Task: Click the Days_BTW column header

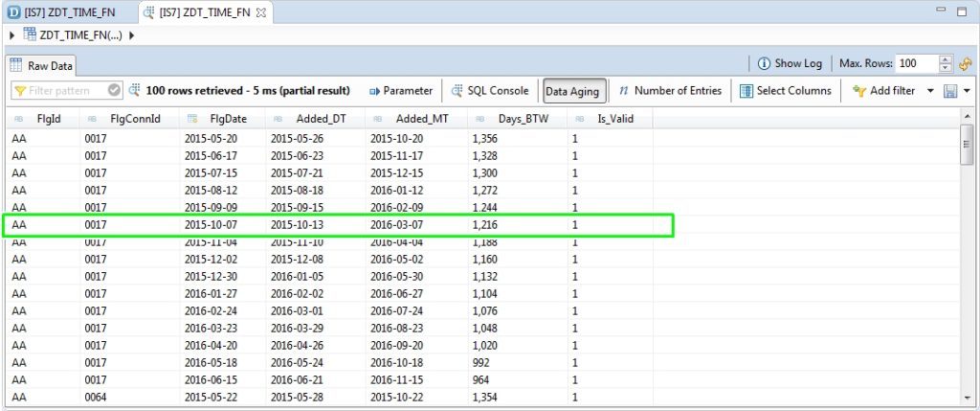Action: tap(517, 119)
